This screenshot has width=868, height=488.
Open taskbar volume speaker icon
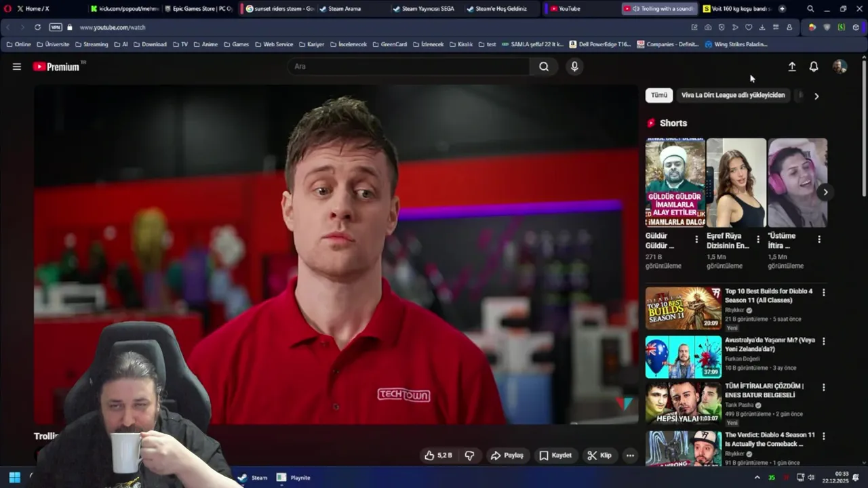[810, 478]
